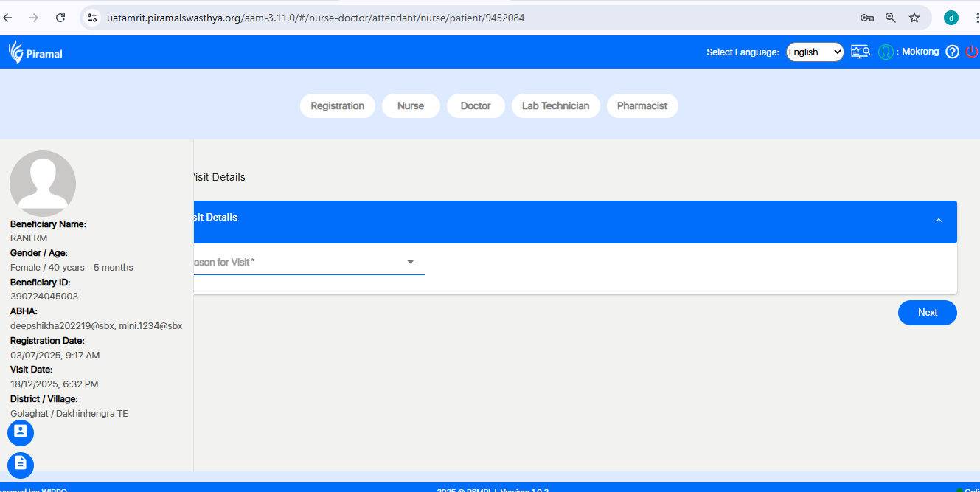Open the document records round button
This screenshot has width=980, height=492.
(21, 464)
